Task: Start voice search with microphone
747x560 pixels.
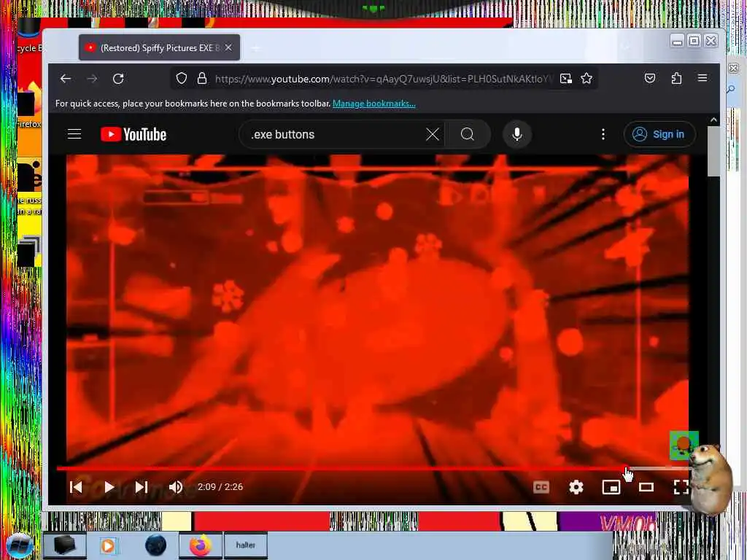Action: point(517,134)
